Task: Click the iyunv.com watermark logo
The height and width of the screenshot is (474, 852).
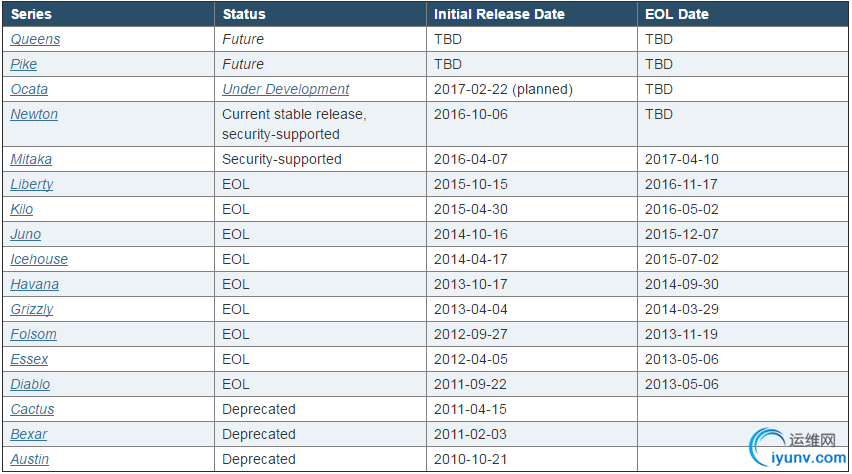Action: pyautogui.click(x=798, y=448)
